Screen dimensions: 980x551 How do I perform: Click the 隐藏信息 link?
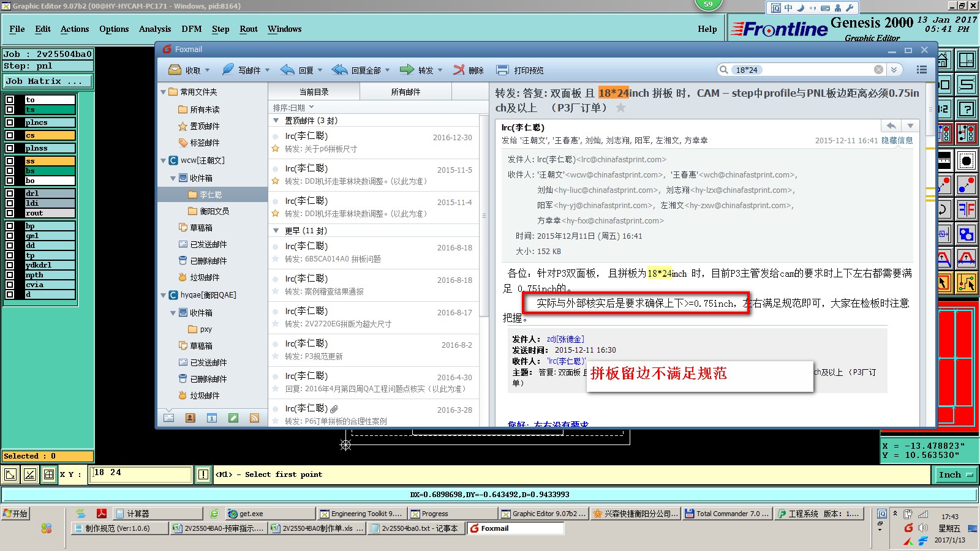pos(897,140)
